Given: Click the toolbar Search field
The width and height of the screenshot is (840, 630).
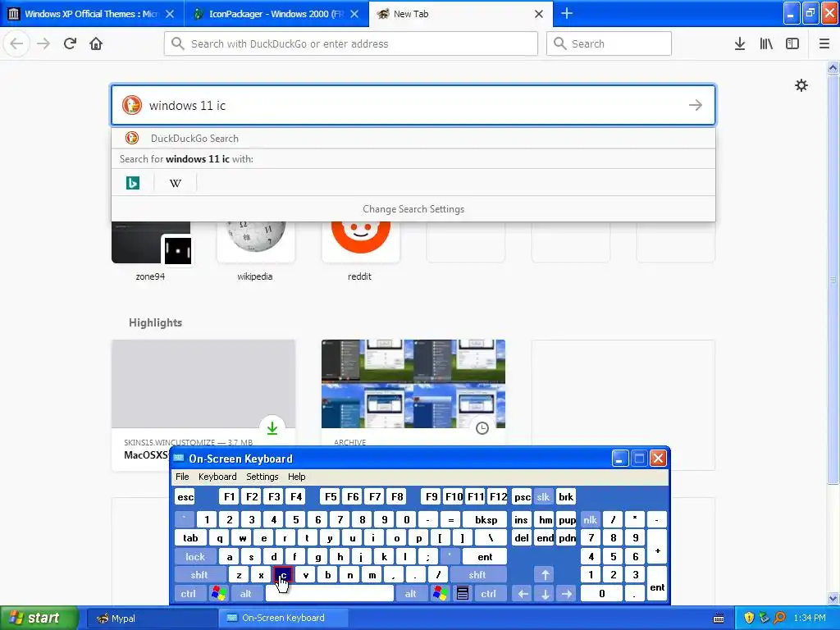Looking at the screenshot, I should [609, 43].
